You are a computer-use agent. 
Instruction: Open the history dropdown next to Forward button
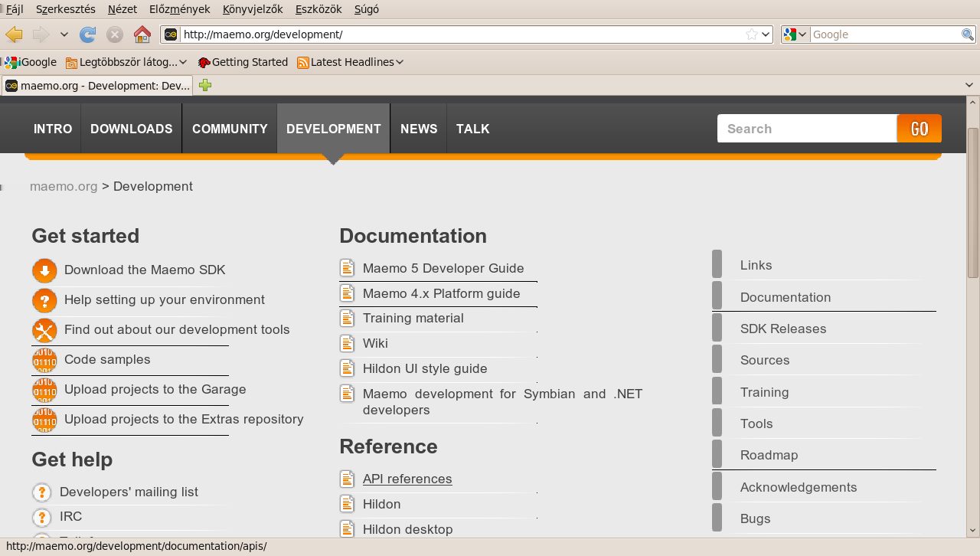(x=64, y=34)
